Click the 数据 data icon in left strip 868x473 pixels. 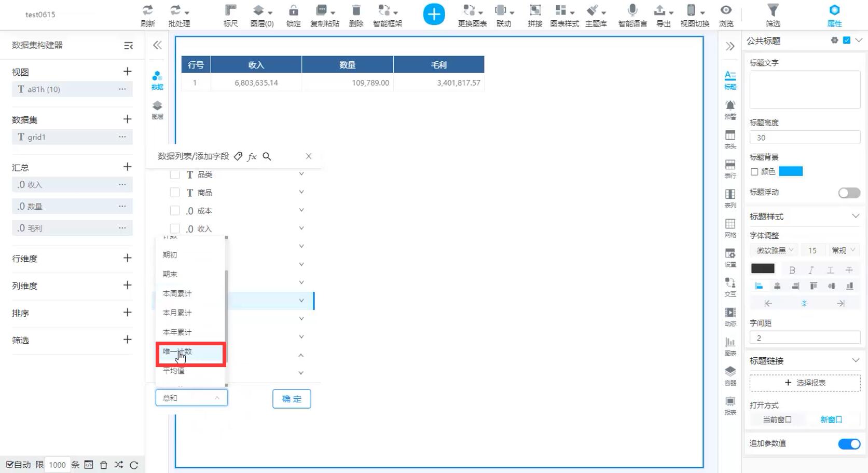pos(157,76)
